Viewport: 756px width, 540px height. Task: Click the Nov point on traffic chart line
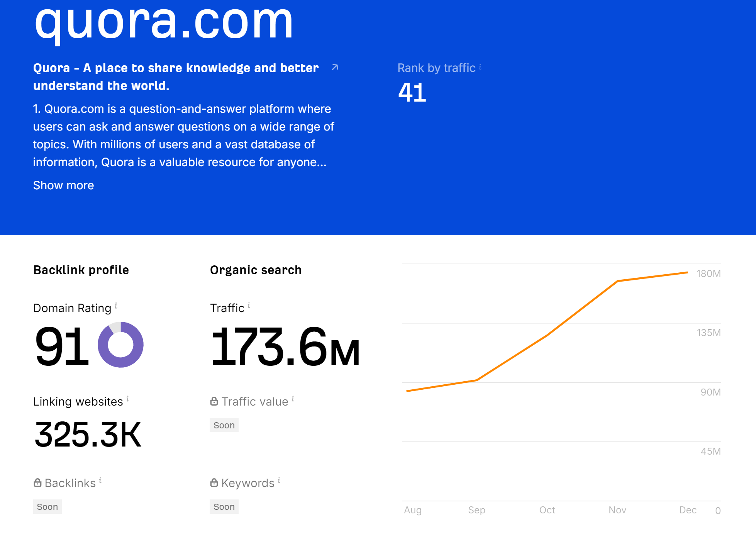pyautogui.click(x=617, y=281)
